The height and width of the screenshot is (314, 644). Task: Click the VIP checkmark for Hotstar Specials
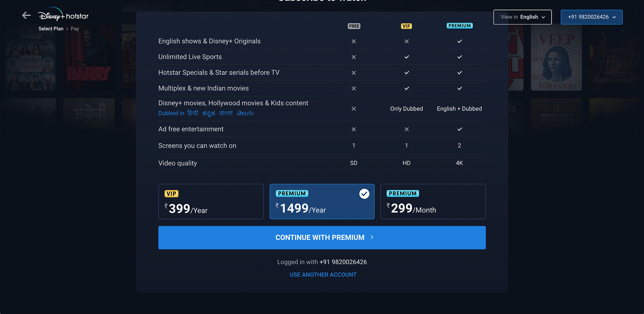407,73
